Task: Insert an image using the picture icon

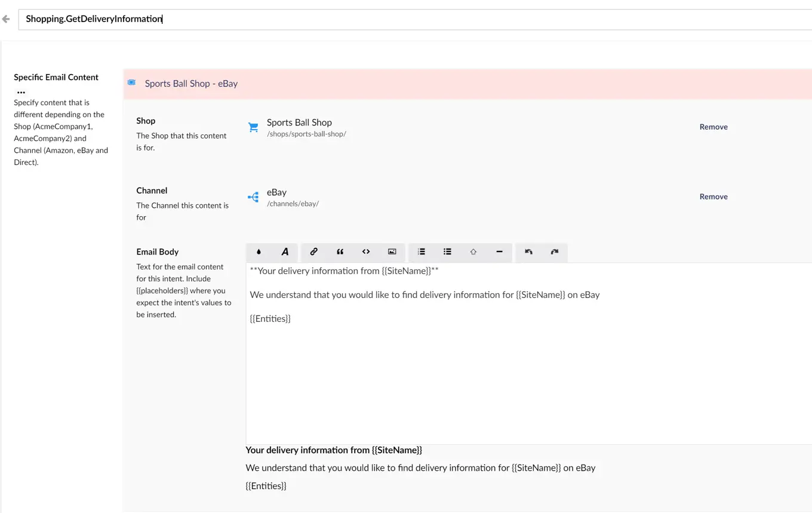Action: coord(392,252)
